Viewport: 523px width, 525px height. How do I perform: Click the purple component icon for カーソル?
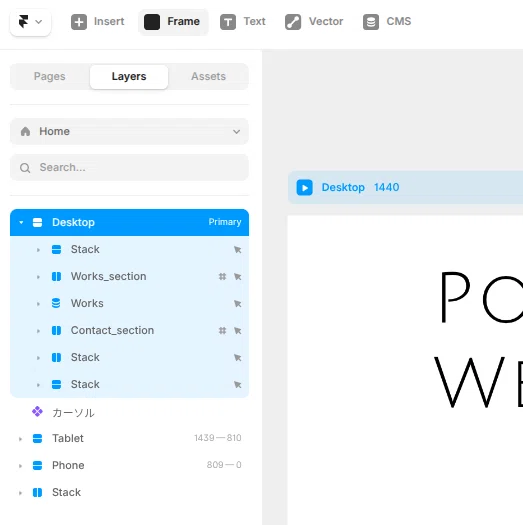click(38, 411)
